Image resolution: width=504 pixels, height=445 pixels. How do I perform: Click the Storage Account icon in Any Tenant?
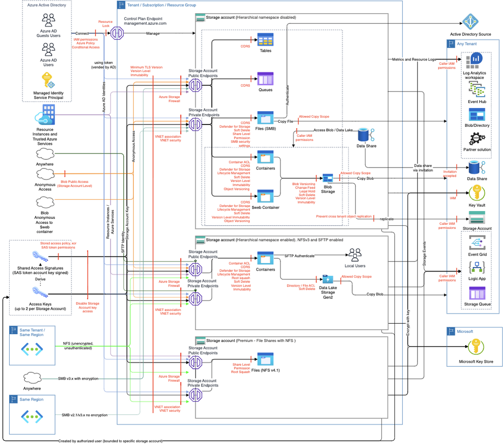477,217
